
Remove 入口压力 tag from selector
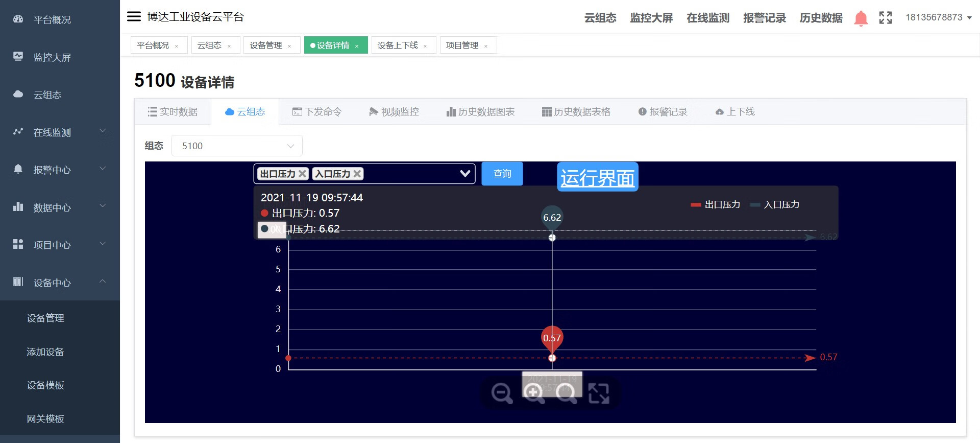[357, 174]
